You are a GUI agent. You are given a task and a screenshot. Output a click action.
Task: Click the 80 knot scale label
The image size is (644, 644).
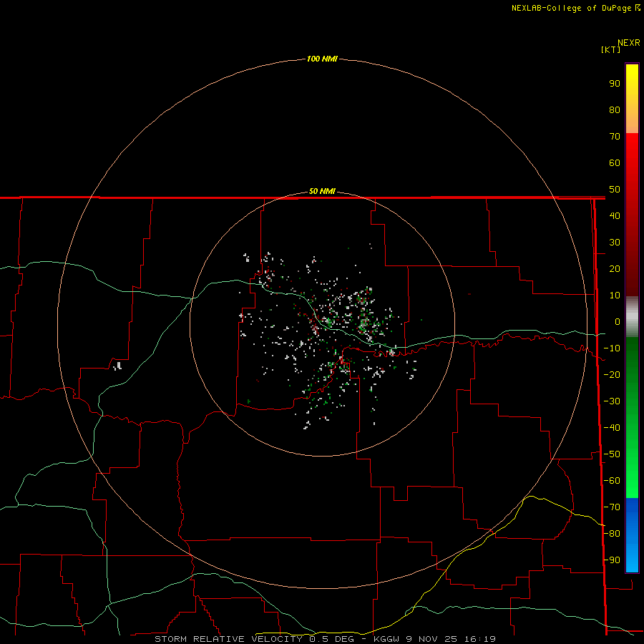615,109
